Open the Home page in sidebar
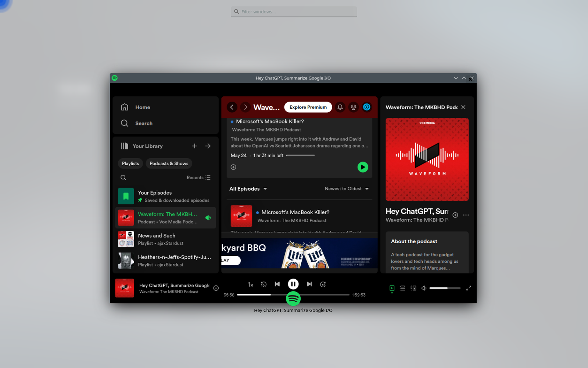 [x=136, y=107]
